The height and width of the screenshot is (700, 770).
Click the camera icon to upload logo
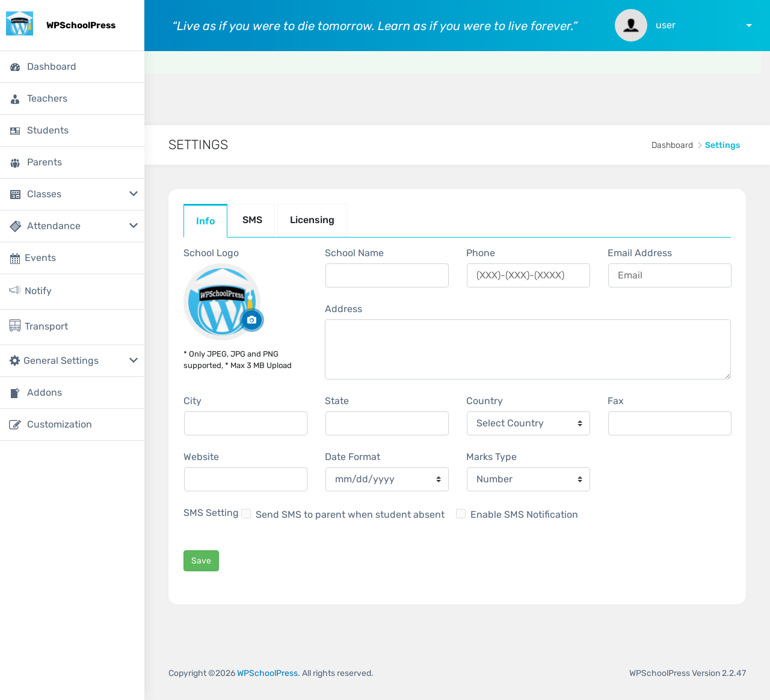(x=252, y=320)
